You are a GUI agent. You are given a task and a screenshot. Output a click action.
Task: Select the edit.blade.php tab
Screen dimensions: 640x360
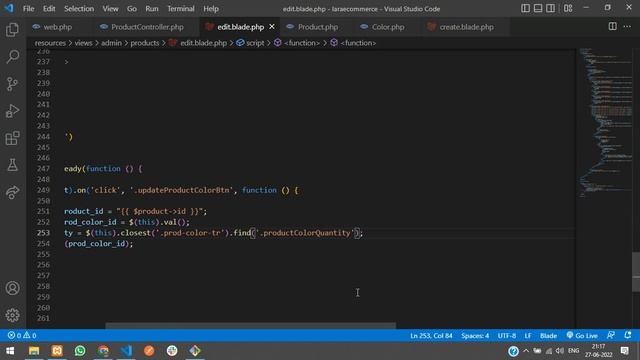[x=240, y=27]
